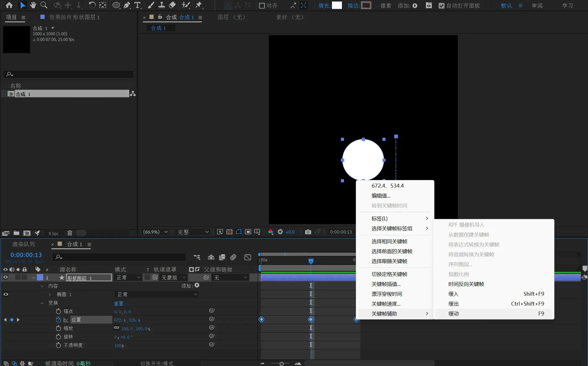Image resolution: width=588 pixels, height=366 pixels.
Task: Click 切换开关/模式 toggle button
Action: coord(157,363)
